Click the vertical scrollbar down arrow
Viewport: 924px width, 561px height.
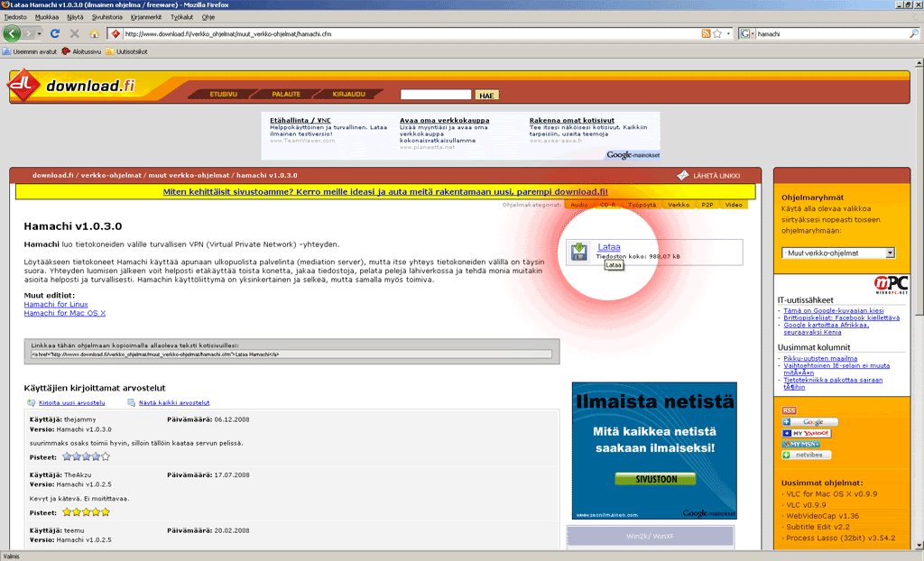click(x=919, y=546)
